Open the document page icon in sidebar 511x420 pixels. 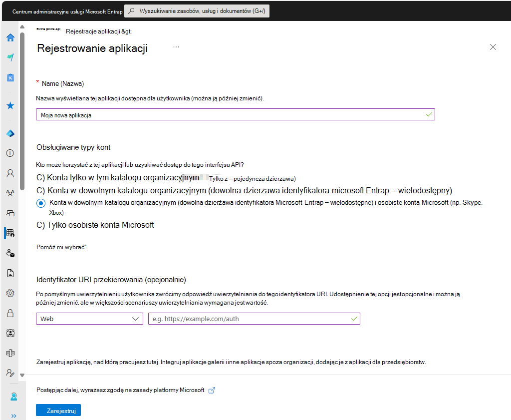coord(10,273)
